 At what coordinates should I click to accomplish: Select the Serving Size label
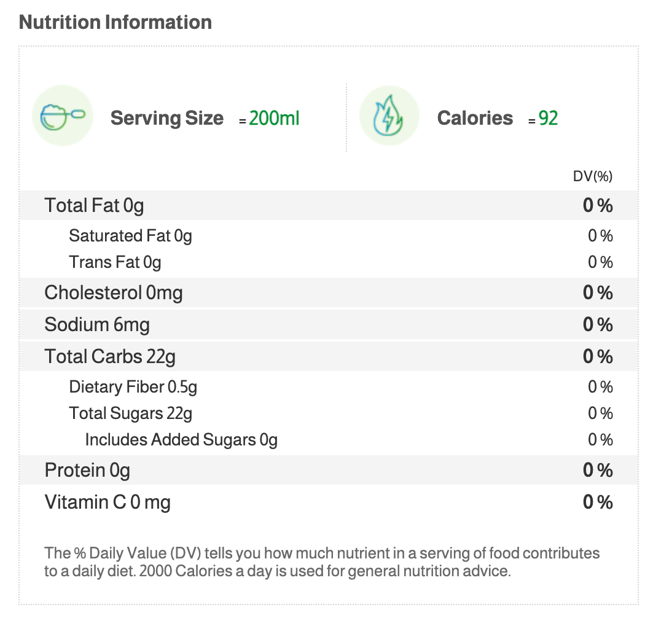(167, 118)
